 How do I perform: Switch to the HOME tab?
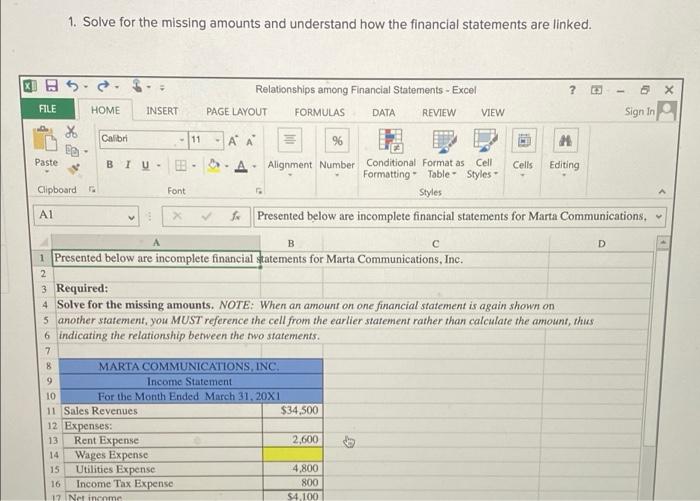[105, 110]
